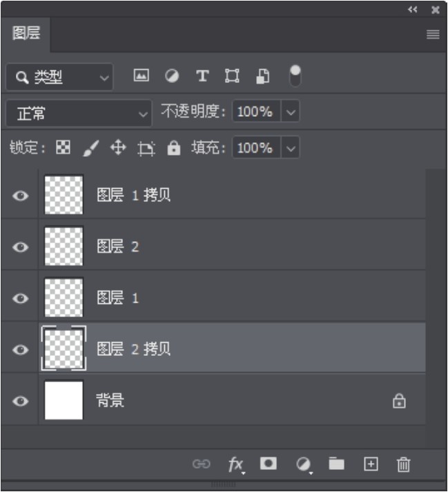The height and width of the screenshot is (492, 448).
Task: Lock transparent pixels checkerboard icon
Action: (63, 147)
